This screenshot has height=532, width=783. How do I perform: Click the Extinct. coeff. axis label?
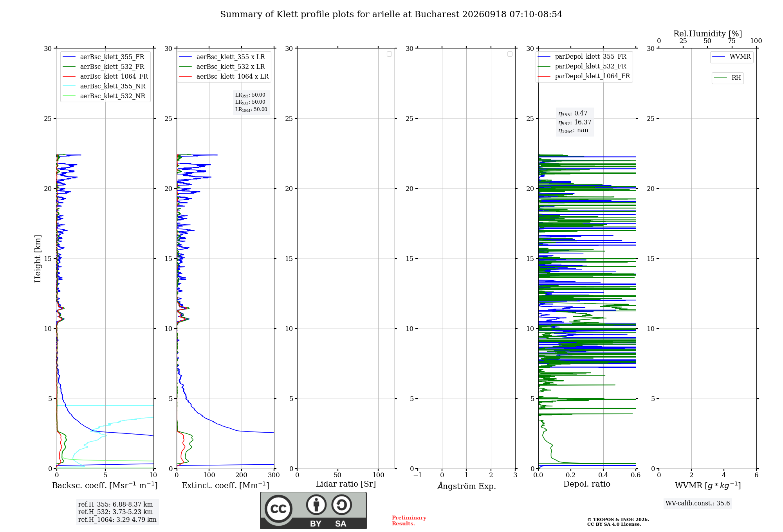coord(226,485)
